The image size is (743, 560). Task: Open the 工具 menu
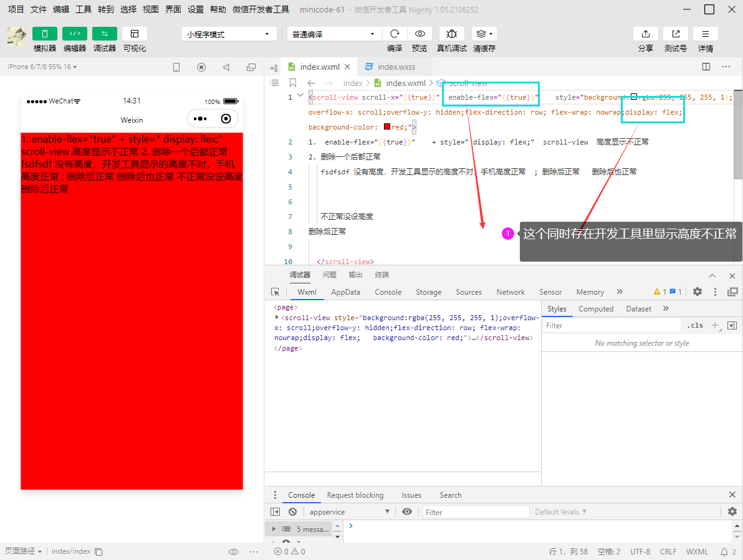coord(84,9)
